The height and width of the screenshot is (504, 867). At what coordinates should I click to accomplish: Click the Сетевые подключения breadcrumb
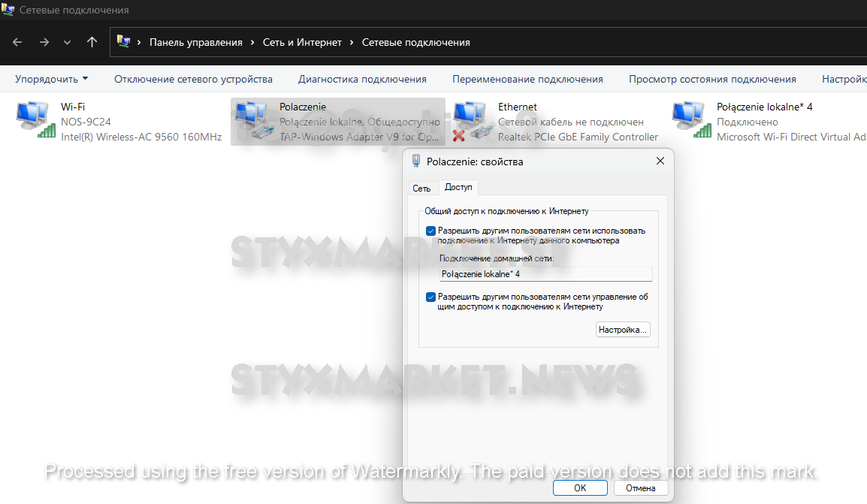[x=415, y=43]
